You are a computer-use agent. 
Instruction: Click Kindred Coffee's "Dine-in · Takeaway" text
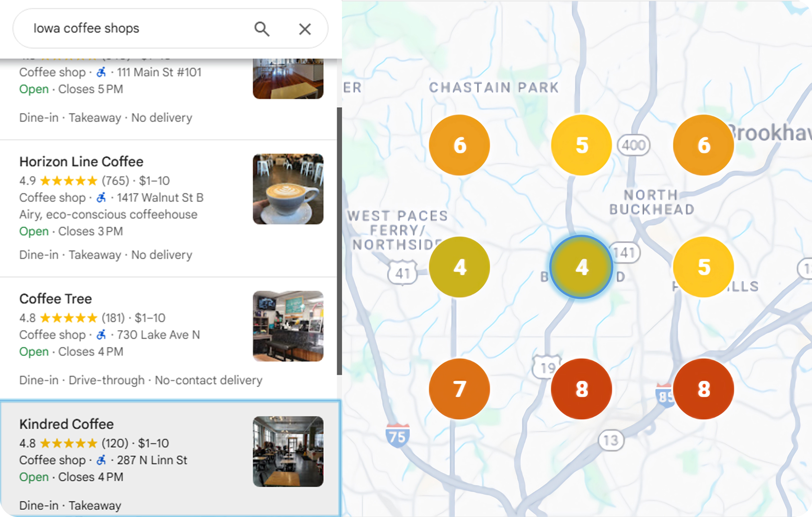(x=70, y=506)
